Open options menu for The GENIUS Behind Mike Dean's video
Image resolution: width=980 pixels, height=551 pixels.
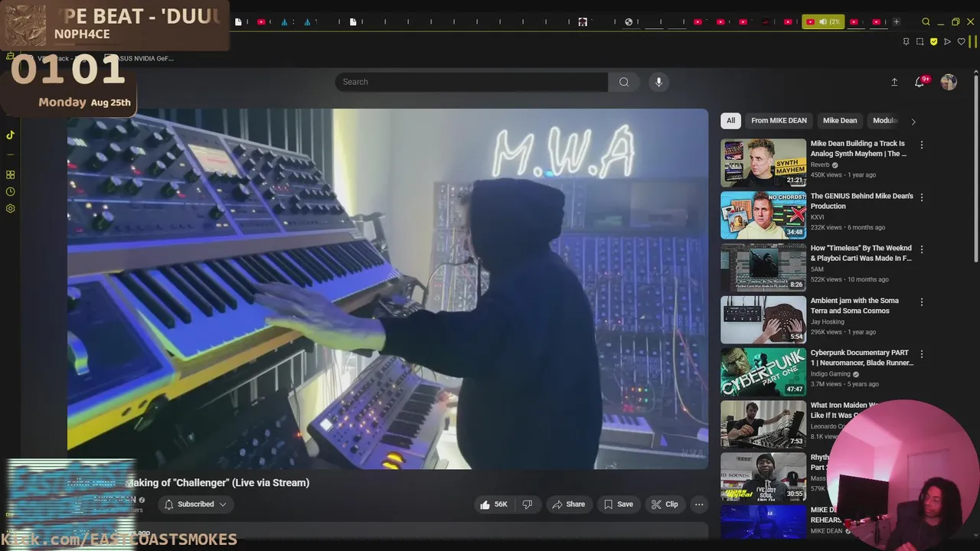click(922, 197)
